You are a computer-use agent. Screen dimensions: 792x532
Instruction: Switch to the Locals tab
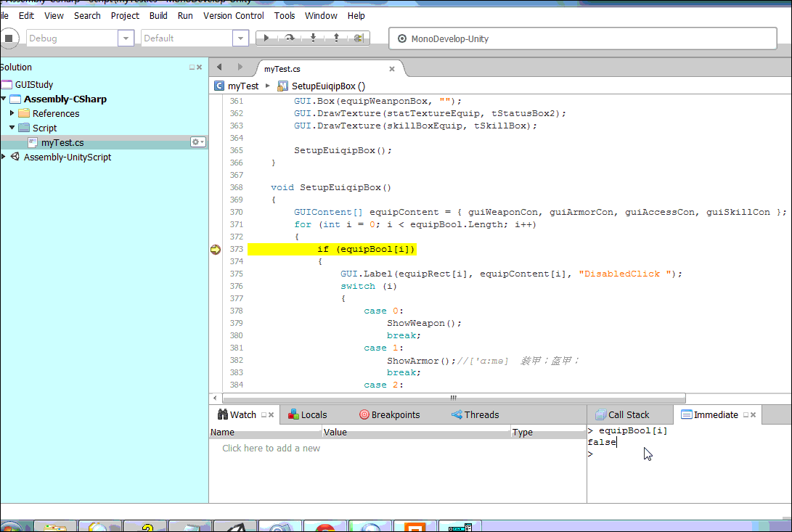[x=308, y=415]
